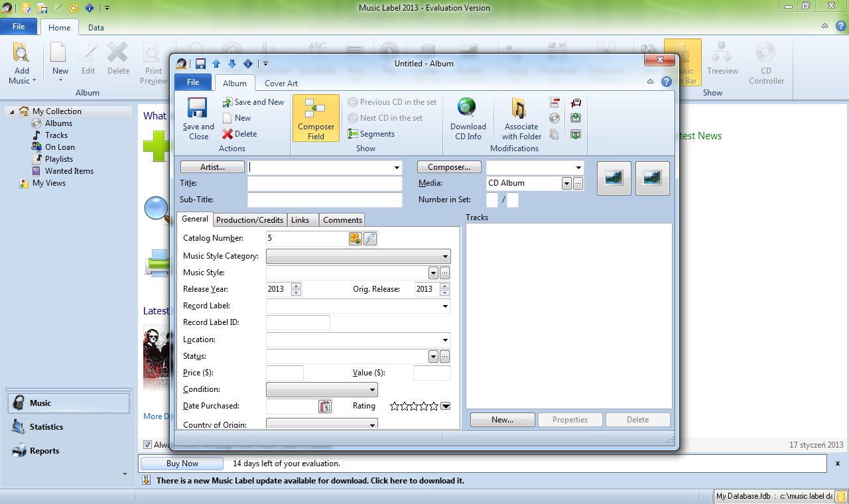Click the Add Music icon in main ribbon
This screenshot has height=504, width=849.
click(x=22, y=53)
